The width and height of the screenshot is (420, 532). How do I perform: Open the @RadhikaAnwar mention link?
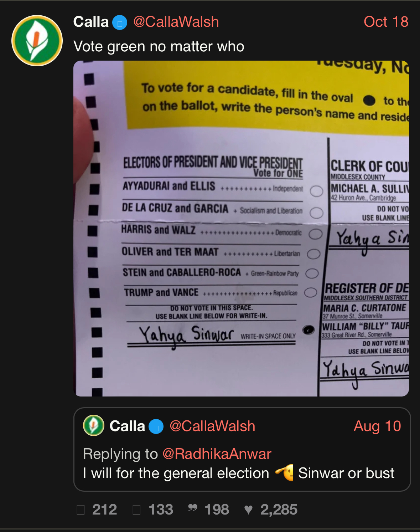click(x=217, y=454)
